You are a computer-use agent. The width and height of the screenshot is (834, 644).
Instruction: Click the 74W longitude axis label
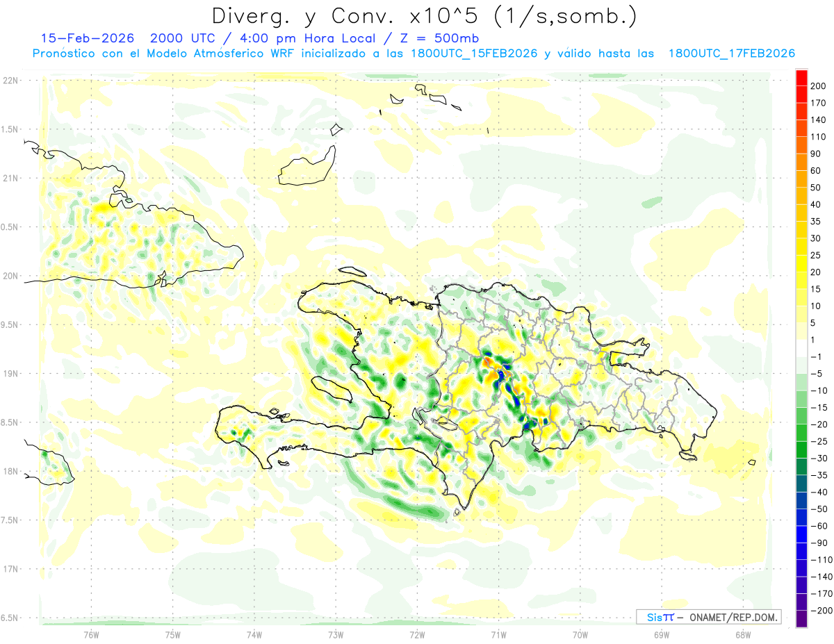point(254,635)
